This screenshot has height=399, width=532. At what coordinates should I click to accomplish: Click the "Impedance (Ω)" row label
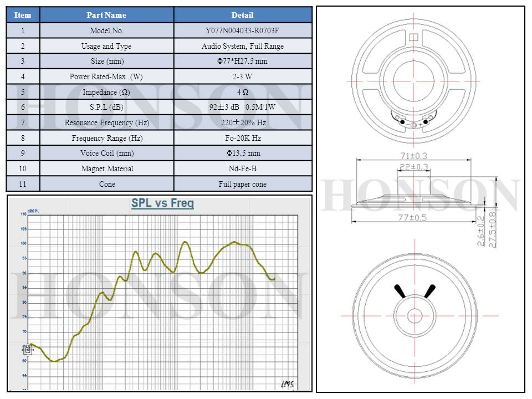[106, 92]
